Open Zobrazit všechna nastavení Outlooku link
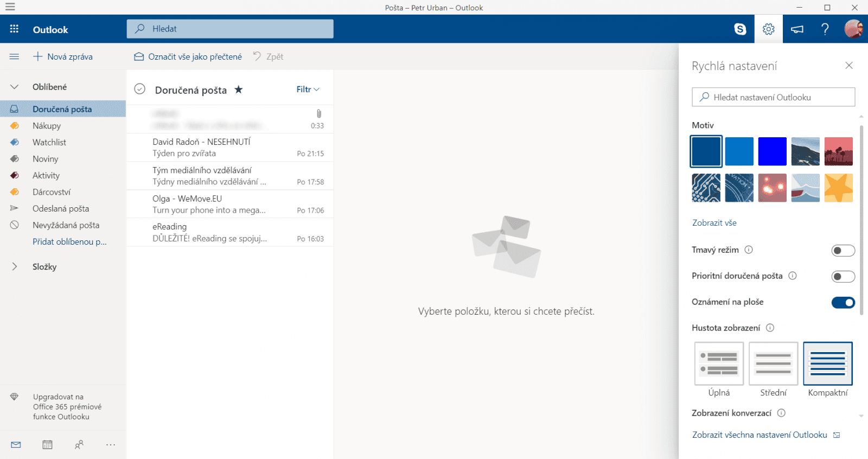 point(766,435)
